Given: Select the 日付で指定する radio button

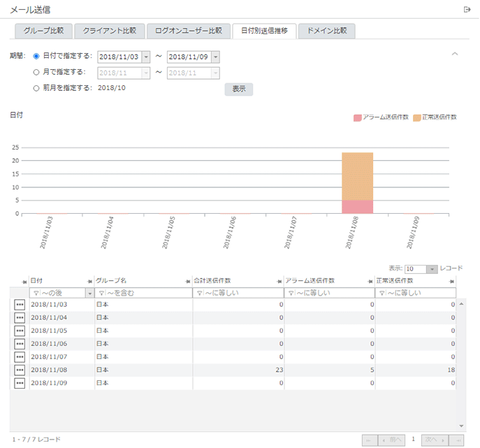Looking at the screenshot, I should 36,56.
